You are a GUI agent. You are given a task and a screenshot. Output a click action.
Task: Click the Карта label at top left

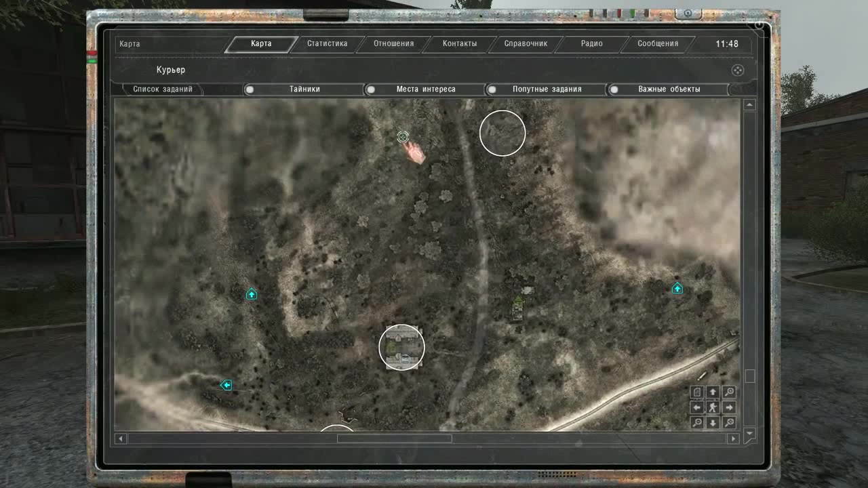(130, 44)
